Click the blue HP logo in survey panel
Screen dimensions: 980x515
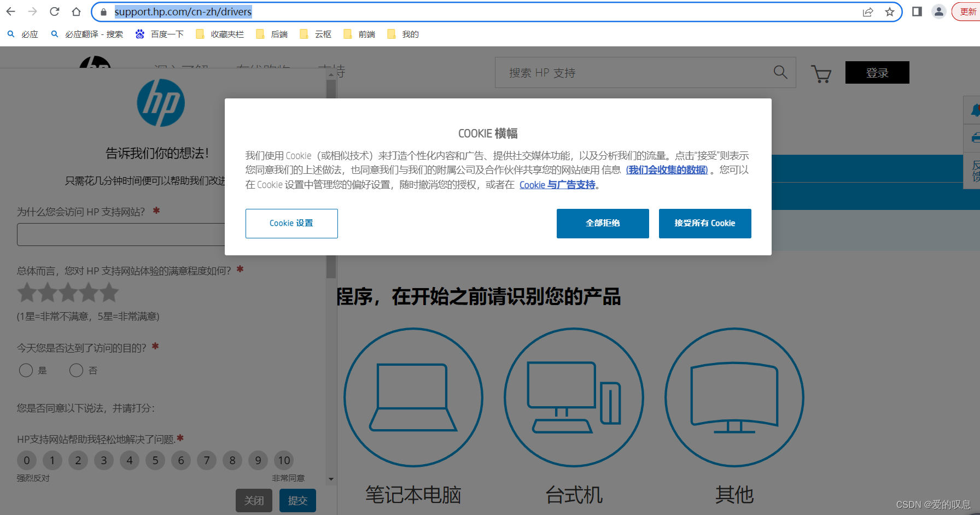pos(161,103)
